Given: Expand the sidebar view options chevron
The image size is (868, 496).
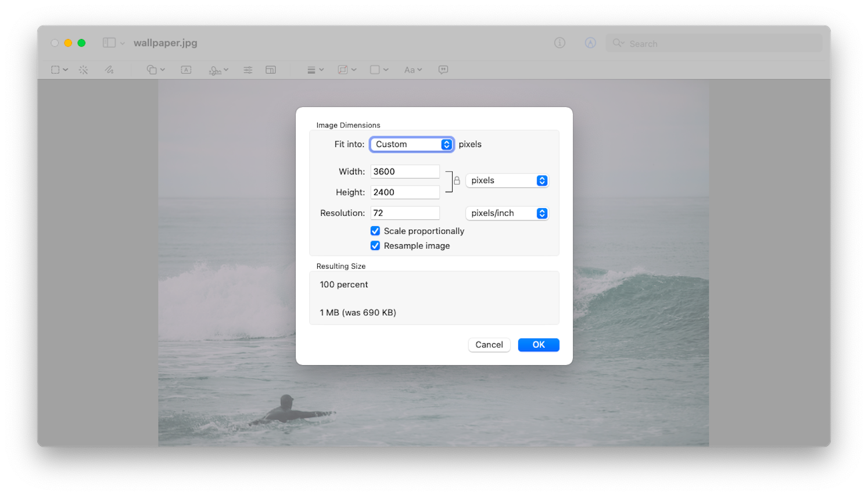Looking at the screenshot, I should click(122, 42).
